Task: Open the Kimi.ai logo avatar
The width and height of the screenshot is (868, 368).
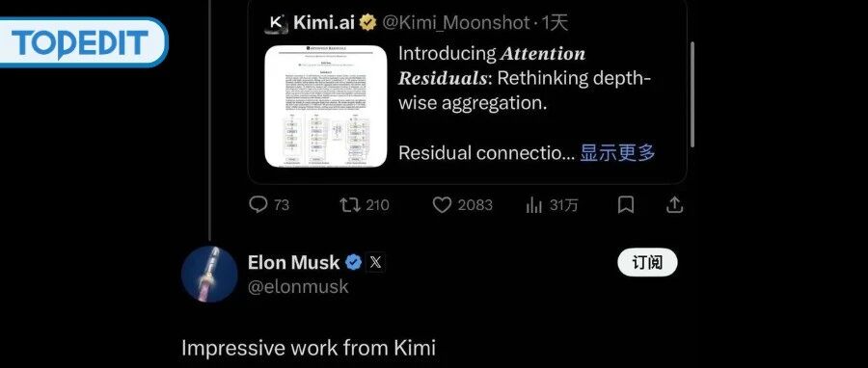Action: [x=276, y=23]
